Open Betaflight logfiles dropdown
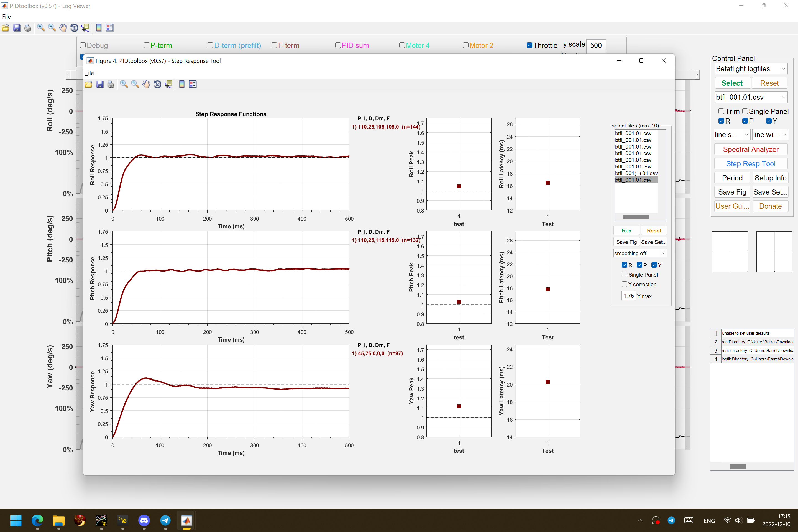 751,68
